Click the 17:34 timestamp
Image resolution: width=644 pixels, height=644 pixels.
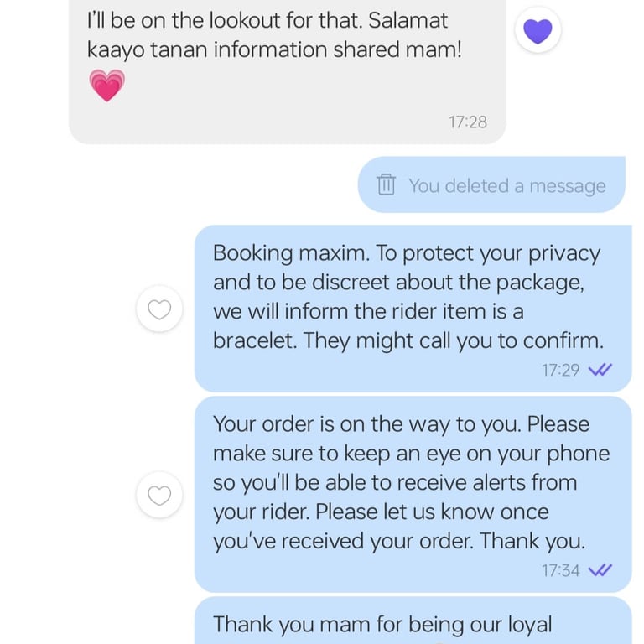pos(560,570)
